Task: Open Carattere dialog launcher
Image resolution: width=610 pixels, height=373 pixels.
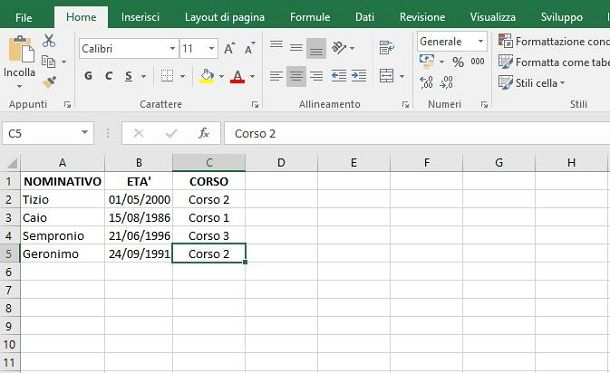Action: click(x=255, y=104)
